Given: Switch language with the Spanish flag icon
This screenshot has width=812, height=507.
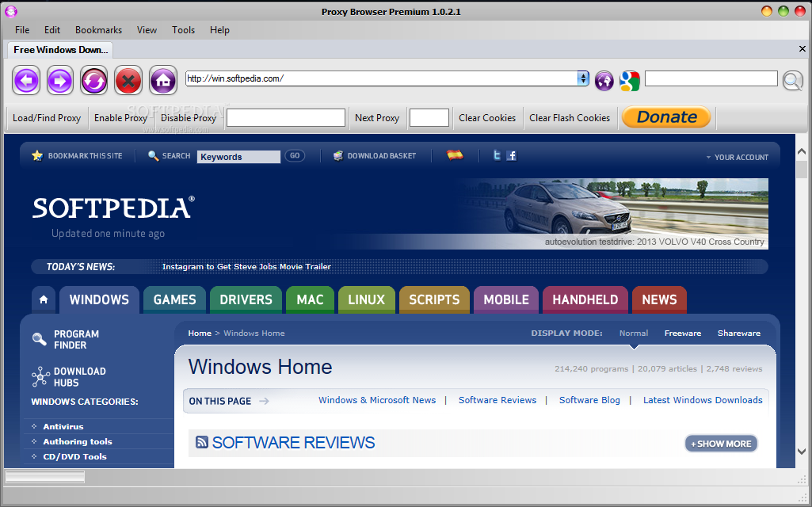Looking at the screenshot, I should pos(456,154).
